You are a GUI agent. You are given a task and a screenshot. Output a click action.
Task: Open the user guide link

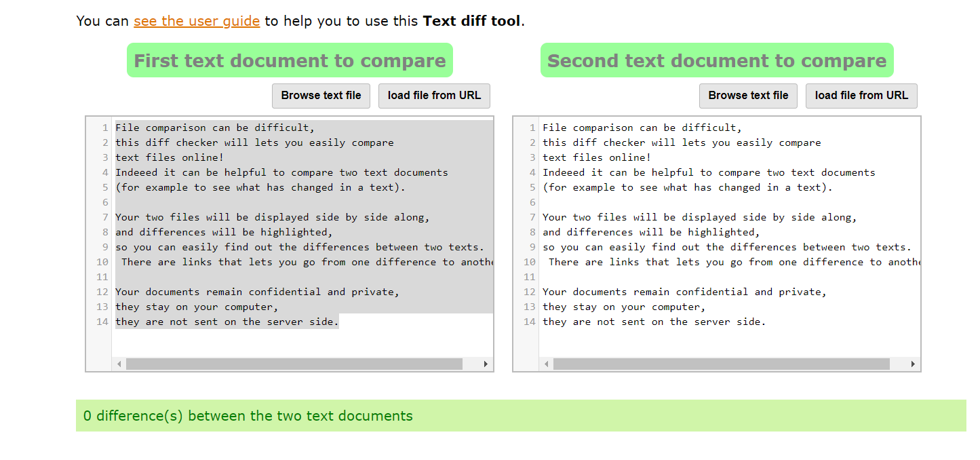pyautogui.click(x=197, y=21)
